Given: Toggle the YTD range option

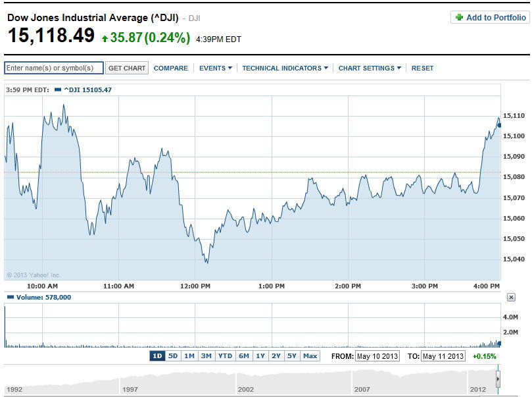Looking at the screenshot, I should click(225, 356).
